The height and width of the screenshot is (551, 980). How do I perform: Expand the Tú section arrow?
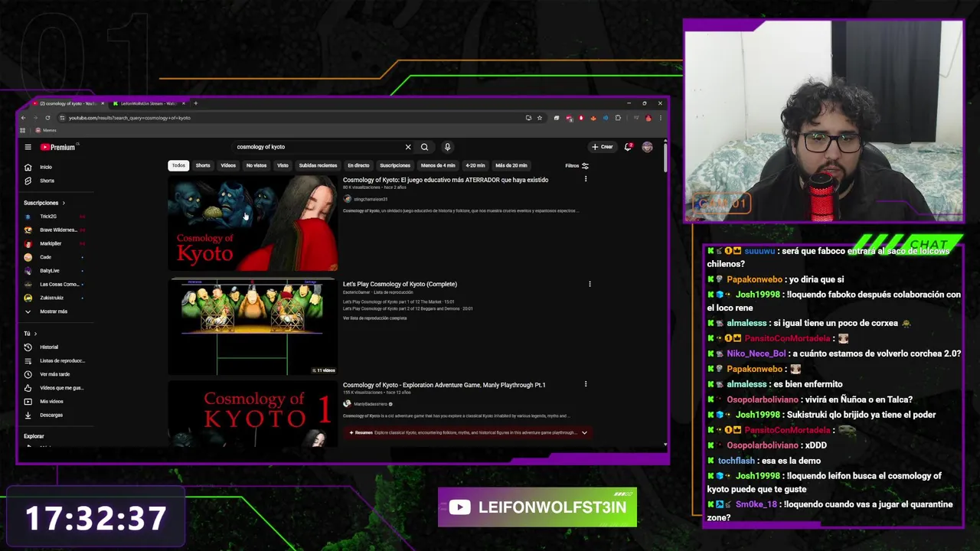pos(35,334)
